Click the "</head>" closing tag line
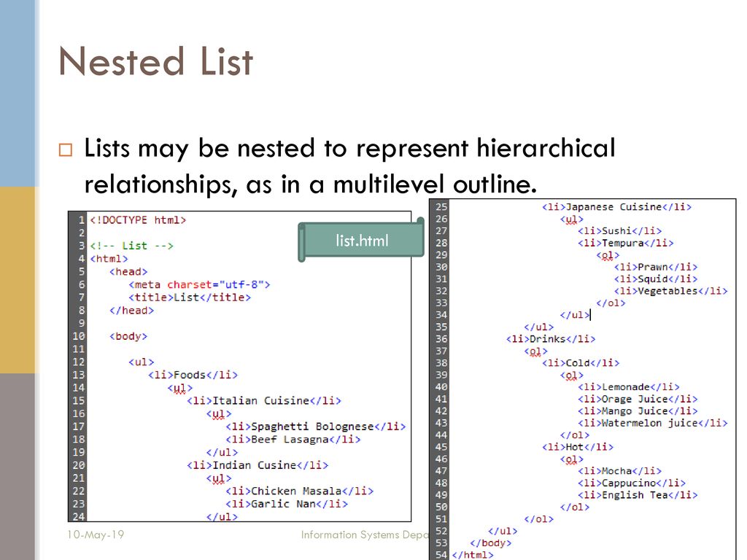This screenshot has width=747, height=560. 131,311
